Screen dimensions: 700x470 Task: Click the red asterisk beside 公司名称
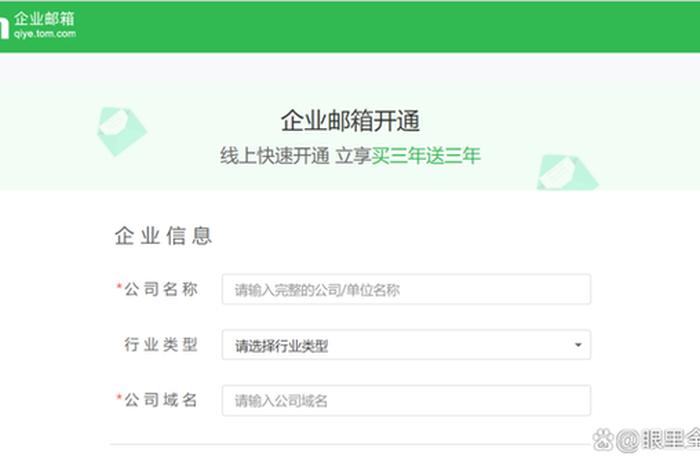[119, 289]
